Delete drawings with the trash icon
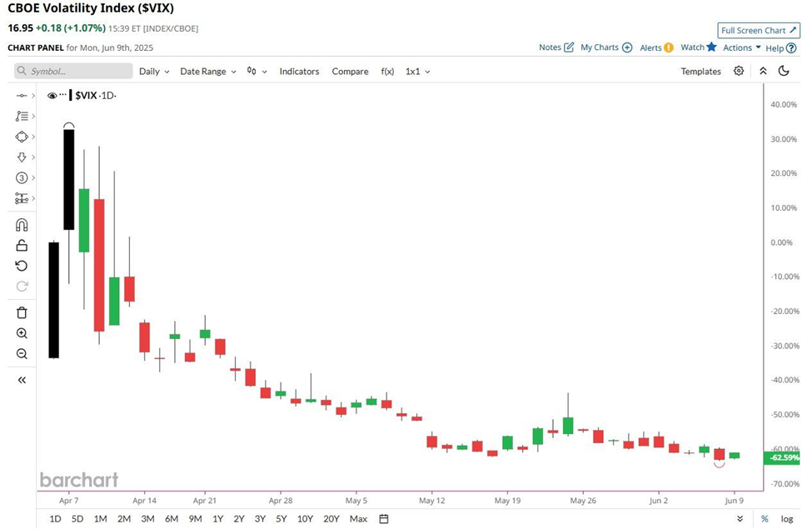 tap(22, 312)
